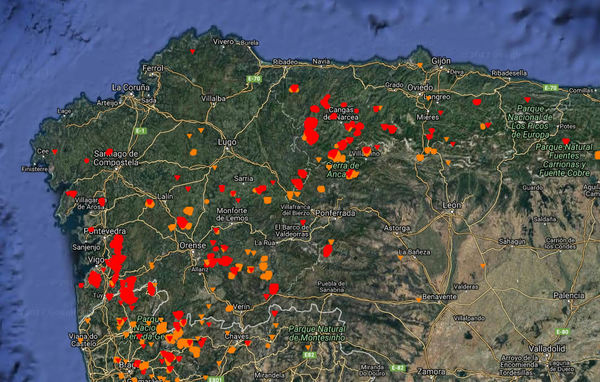Click the Orense city label

click(192, 245)
